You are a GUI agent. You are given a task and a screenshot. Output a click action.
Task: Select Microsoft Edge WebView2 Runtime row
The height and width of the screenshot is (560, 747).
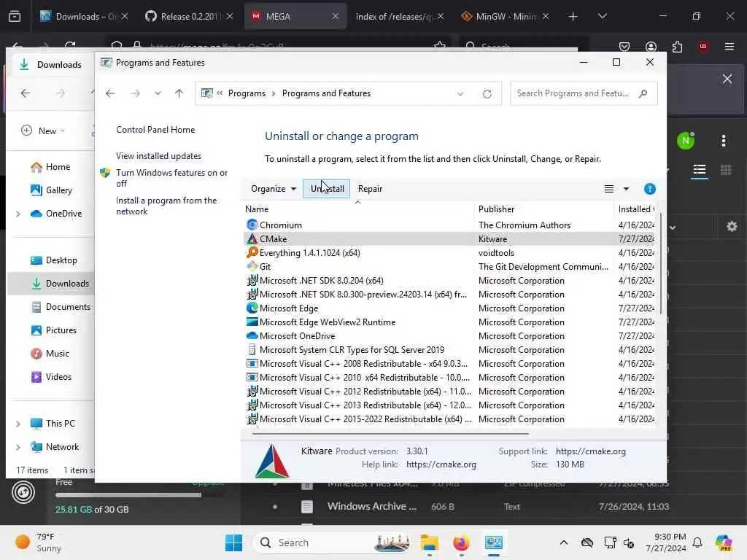[x=449, y=322]
